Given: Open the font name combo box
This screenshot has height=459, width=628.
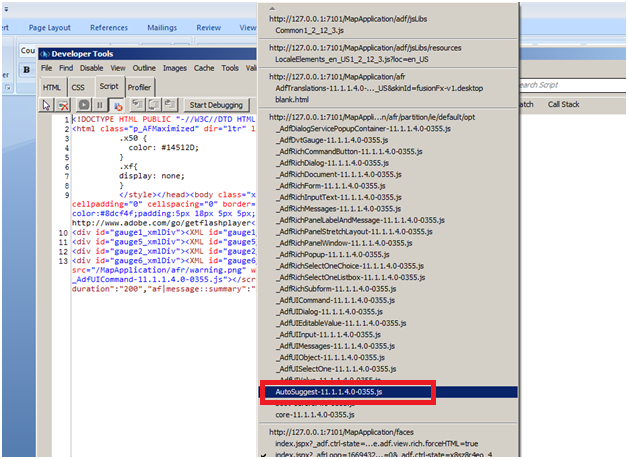Looking at the screenshot, I should pyautogui.click(x=28, y=50).
